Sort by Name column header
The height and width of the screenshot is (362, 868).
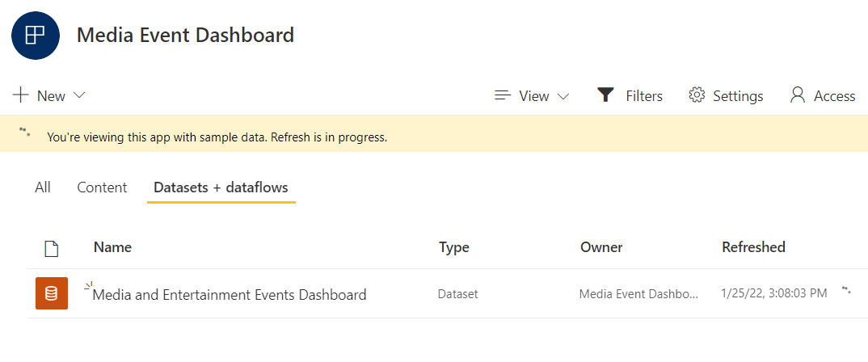(112, 247)
